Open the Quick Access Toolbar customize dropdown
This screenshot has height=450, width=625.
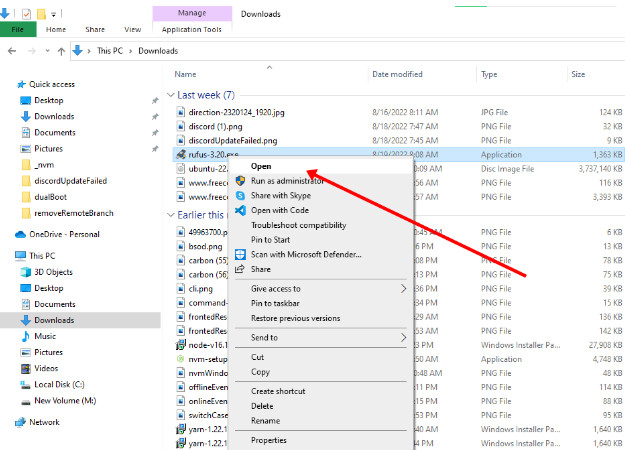coord(53,15)
